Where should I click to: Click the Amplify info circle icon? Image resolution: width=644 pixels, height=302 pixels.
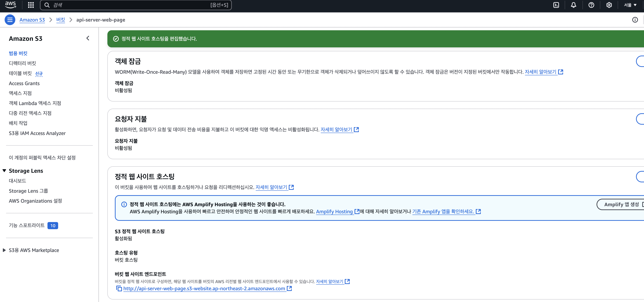click(x=124, y=204)
